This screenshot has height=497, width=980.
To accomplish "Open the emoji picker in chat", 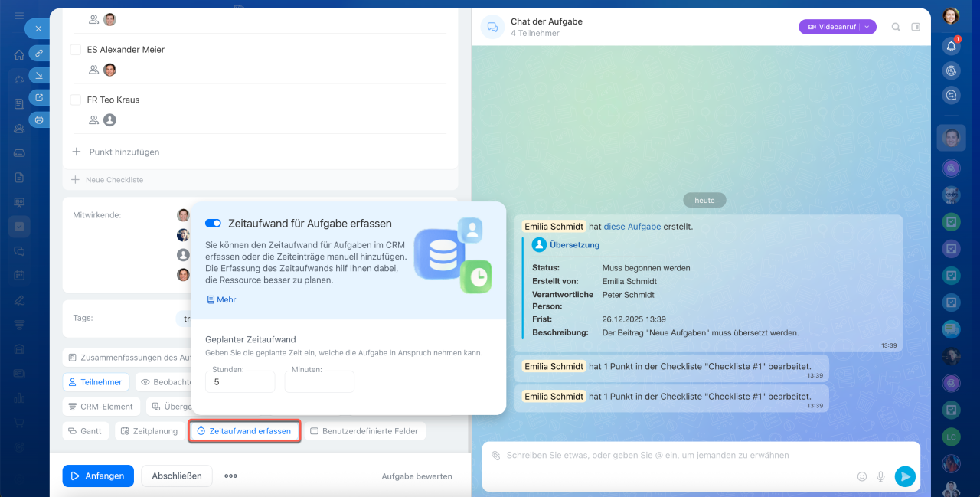I will [862, 476].
